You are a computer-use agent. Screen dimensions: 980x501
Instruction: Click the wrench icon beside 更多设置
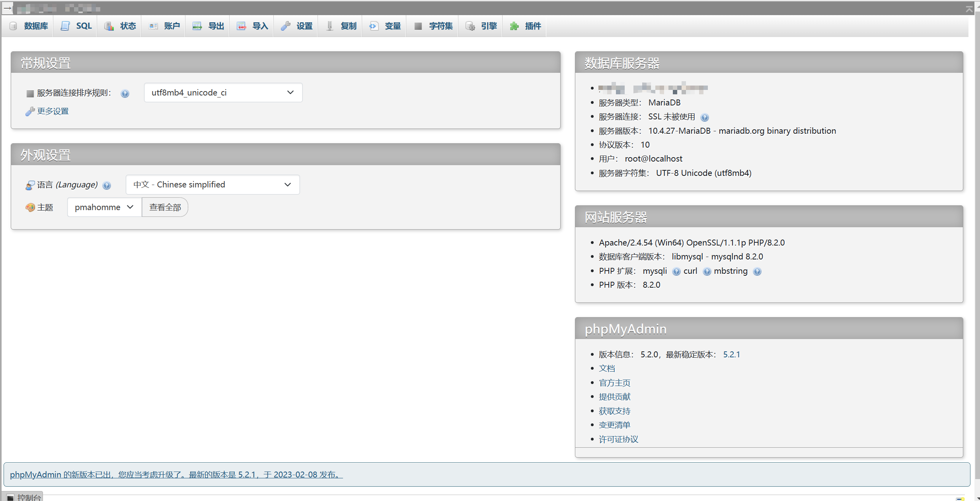click(x=30, y=111)
